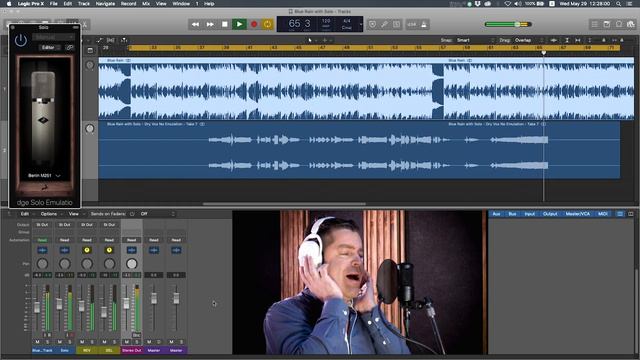Start playback with the green Play button
Screen dimensions: 640x360
[x=239, y=24]
